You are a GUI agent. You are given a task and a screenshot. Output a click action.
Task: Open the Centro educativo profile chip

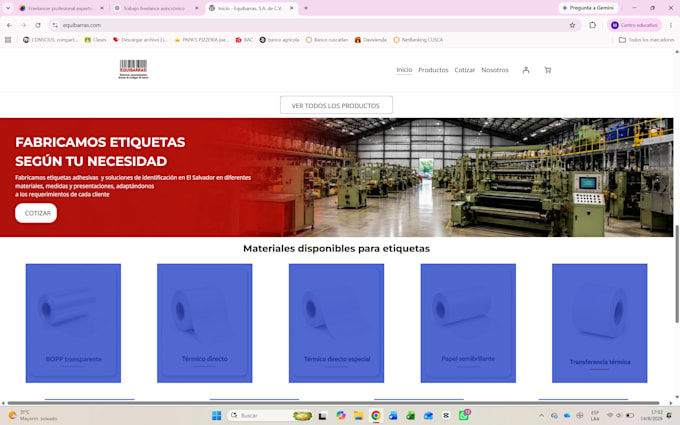634,25
